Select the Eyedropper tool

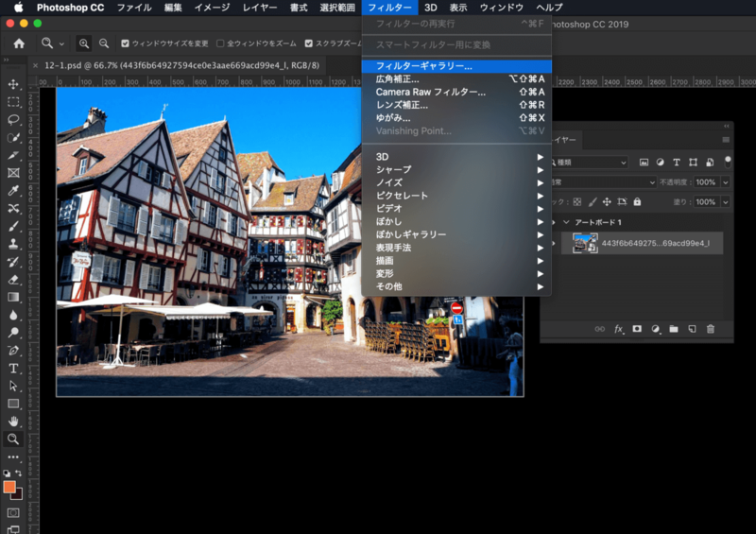click(13, 191)
